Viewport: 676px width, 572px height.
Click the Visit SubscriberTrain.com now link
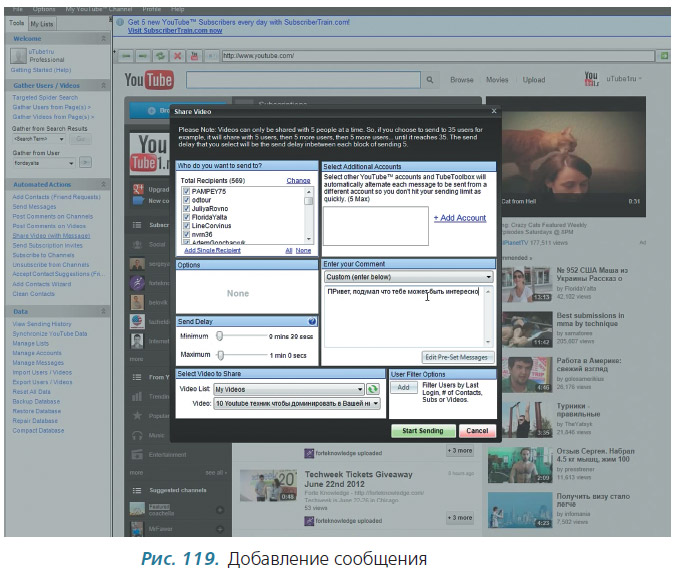click(x=175, y=31)
